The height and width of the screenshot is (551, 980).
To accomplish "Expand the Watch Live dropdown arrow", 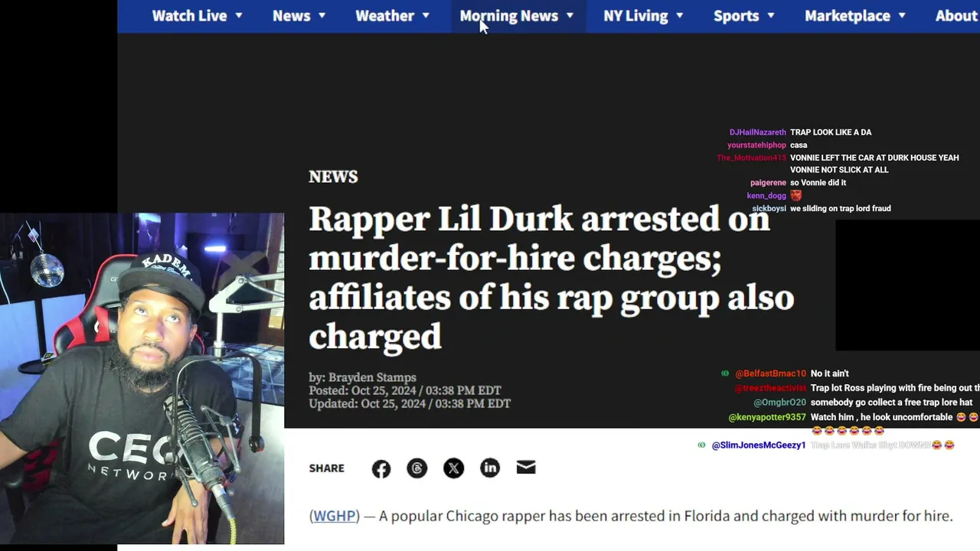I will point(239,15).
